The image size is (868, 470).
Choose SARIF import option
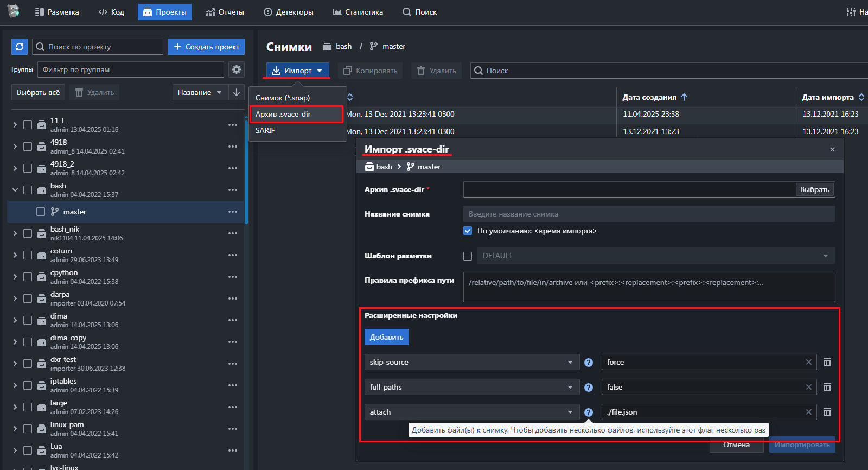pos(297,130)
